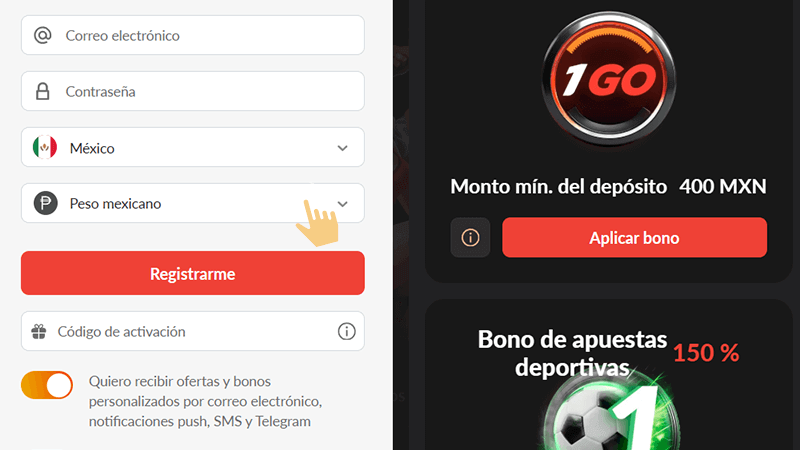Click the Mexico flag icon
Viewport: 800px width, 450px height.
coord(45,147)
